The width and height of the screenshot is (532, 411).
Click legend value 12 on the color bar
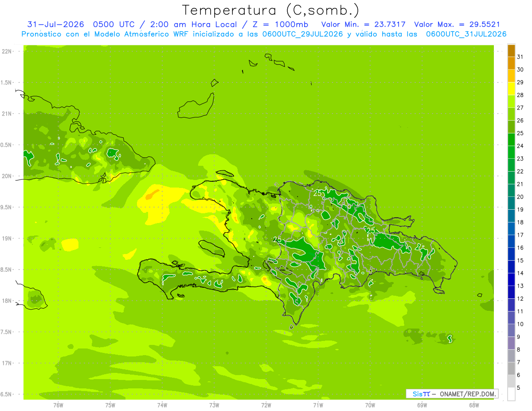pyautogui.click(x=520, y=299)
